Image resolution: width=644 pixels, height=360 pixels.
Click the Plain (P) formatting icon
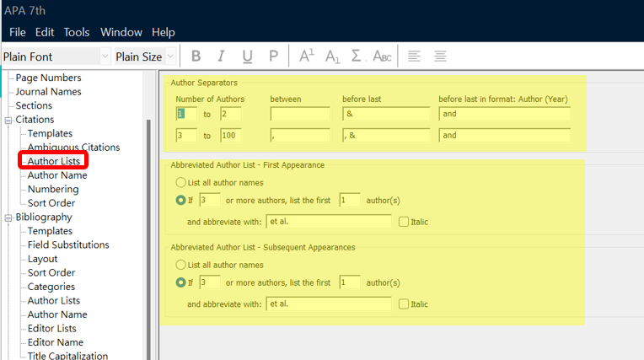[x=273, y=56]
